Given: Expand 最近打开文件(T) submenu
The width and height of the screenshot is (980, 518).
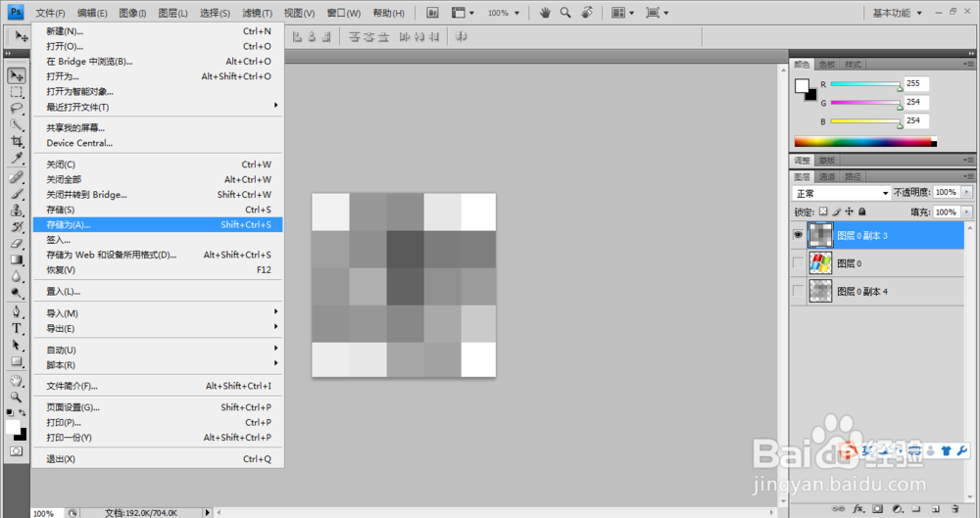Looking at the screenshot, I should (x=158, y=107).
